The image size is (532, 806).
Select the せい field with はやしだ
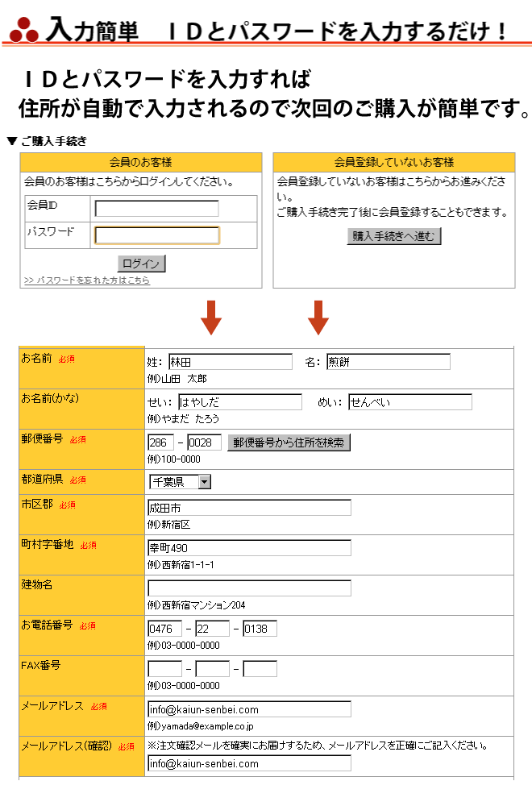240,402
